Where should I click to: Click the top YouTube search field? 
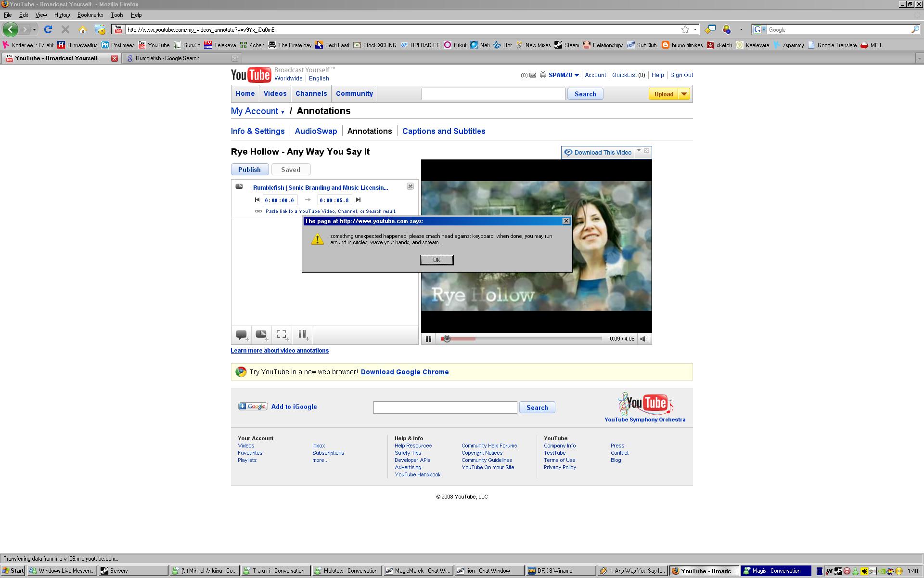click(493, 94)
